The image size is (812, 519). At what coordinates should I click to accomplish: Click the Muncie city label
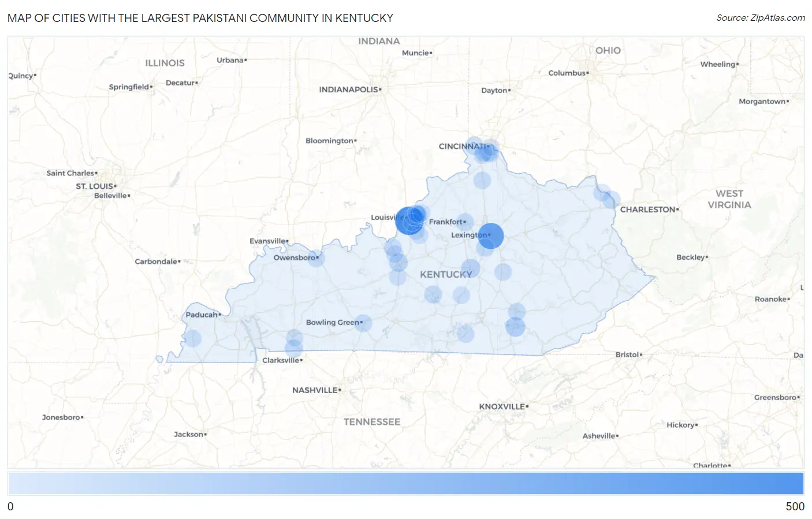pos(415,53)
